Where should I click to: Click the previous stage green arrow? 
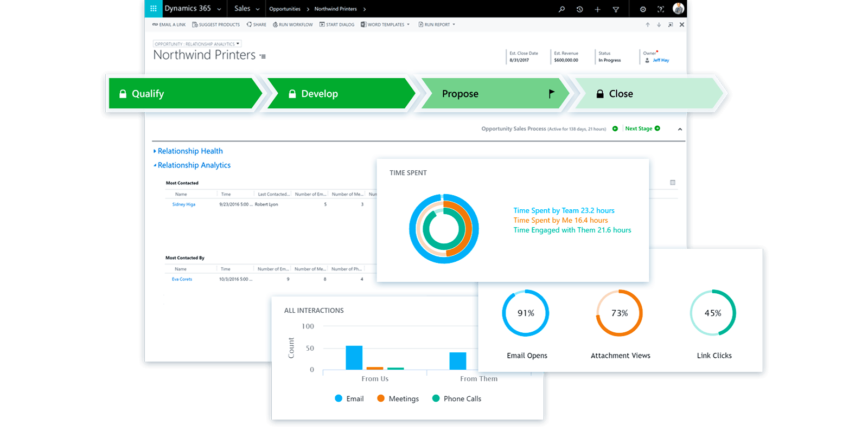click(x=615, y=128)
